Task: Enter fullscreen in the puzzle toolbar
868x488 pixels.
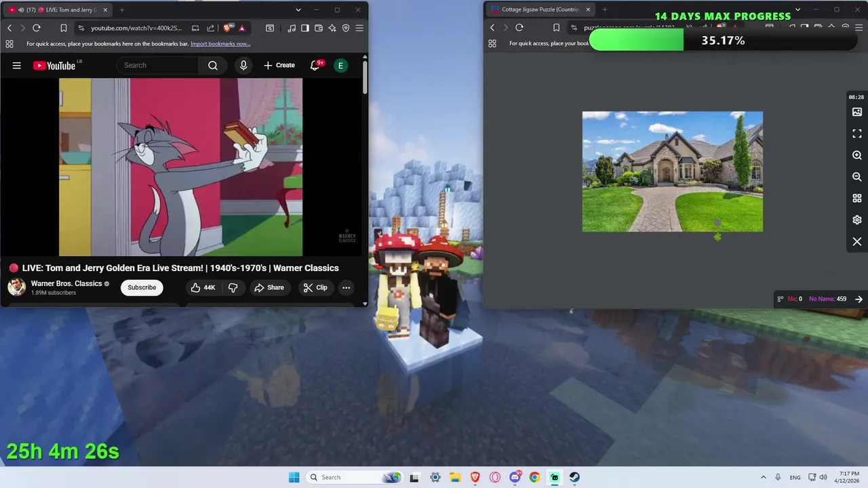Action: (x=857, y=134)
